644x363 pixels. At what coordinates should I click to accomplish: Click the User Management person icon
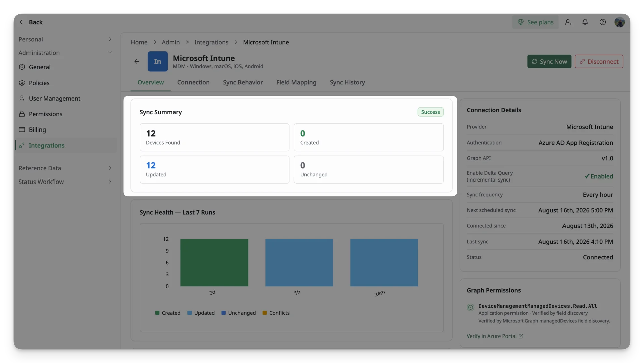point(22,98)
